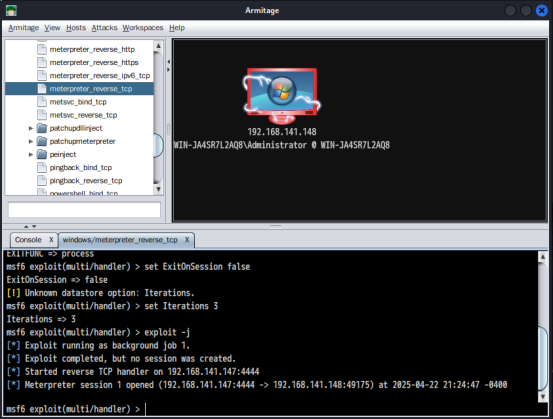
Task: Close the Armitage window
Action: point(542,11)
